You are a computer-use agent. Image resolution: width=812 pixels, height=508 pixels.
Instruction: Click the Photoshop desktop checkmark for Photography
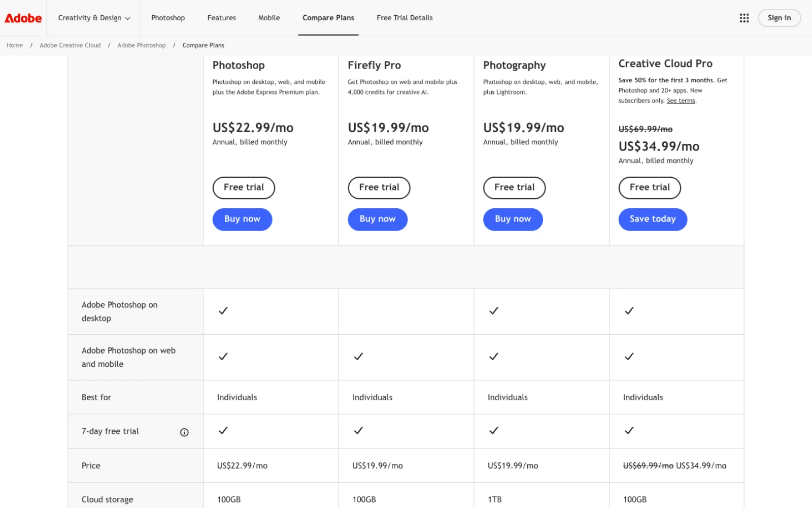(x=494, y=310)
